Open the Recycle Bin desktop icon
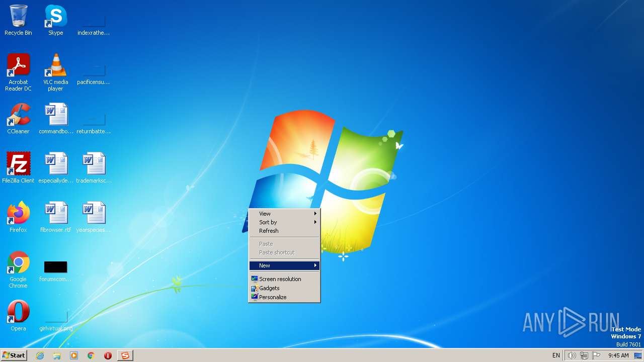644x362 pixels. [18, 20]
